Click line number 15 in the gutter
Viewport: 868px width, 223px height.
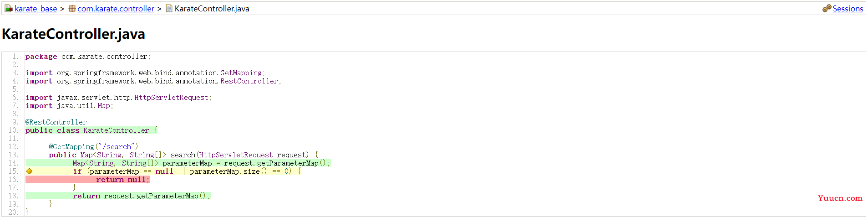coord(13,171)
